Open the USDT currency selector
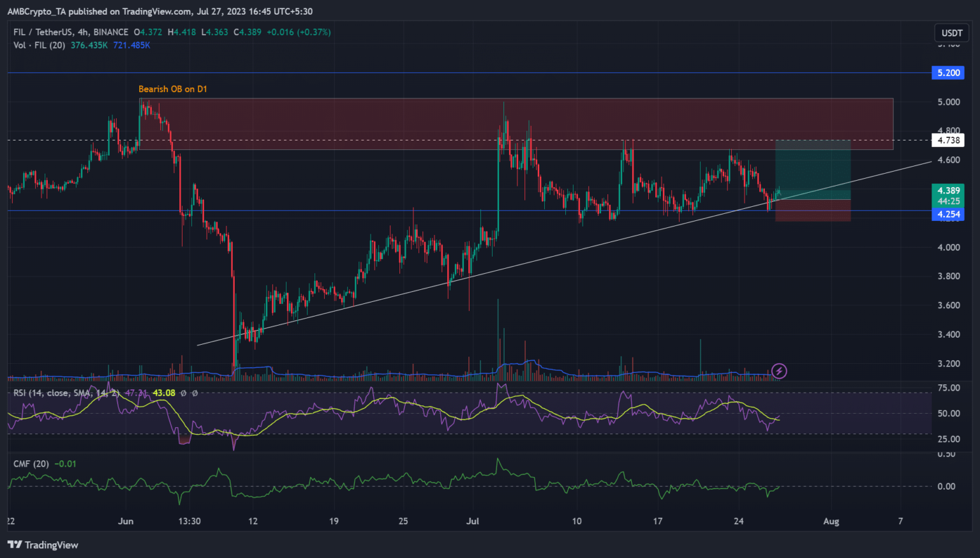The image size is (980, 558). pos(951,33)
